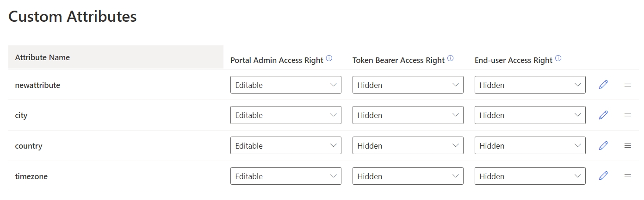Click the edit pencil for newattribute
The image size is (644, 200).
[x=603, y=85]
